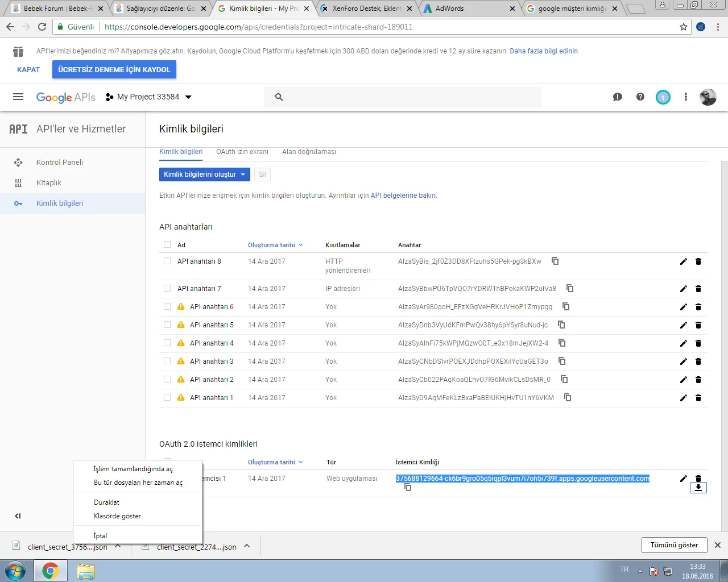The image size is (728, 582).
Task: Check the checkbox next to API anahtarı 1
Action: click(167, 397)
